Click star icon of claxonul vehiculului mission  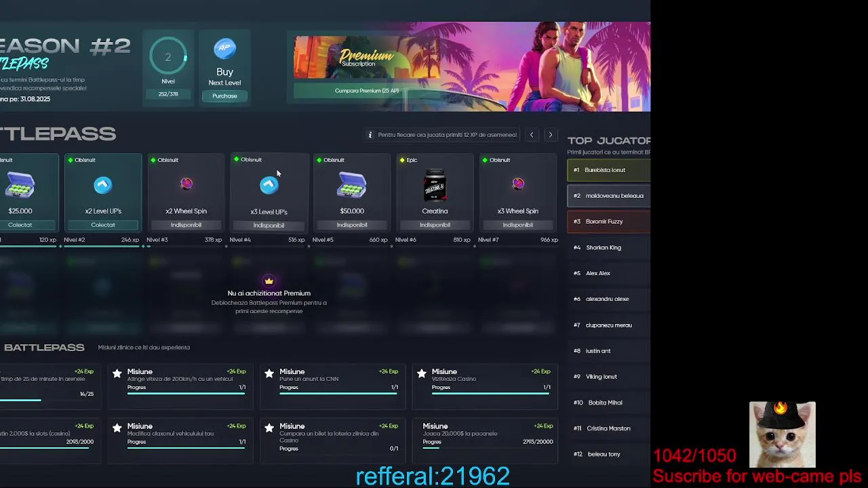tap(117, 428)
